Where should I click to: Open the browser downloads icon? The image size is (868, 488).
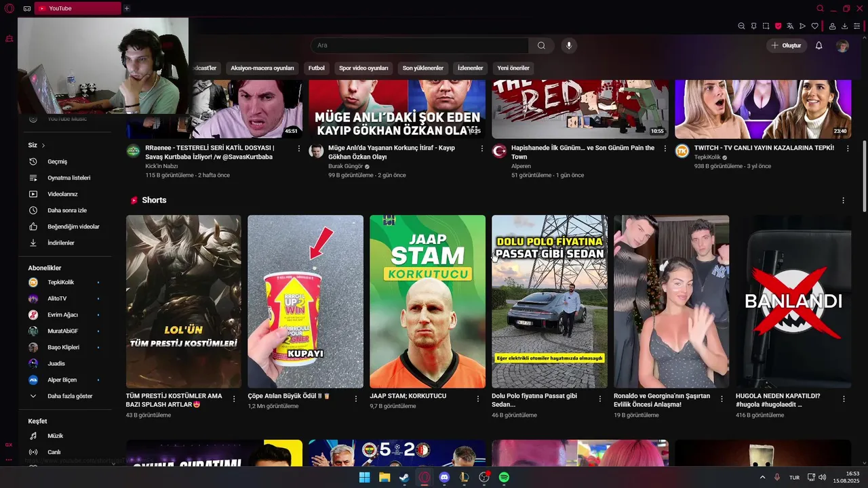(x=844, y=26)
